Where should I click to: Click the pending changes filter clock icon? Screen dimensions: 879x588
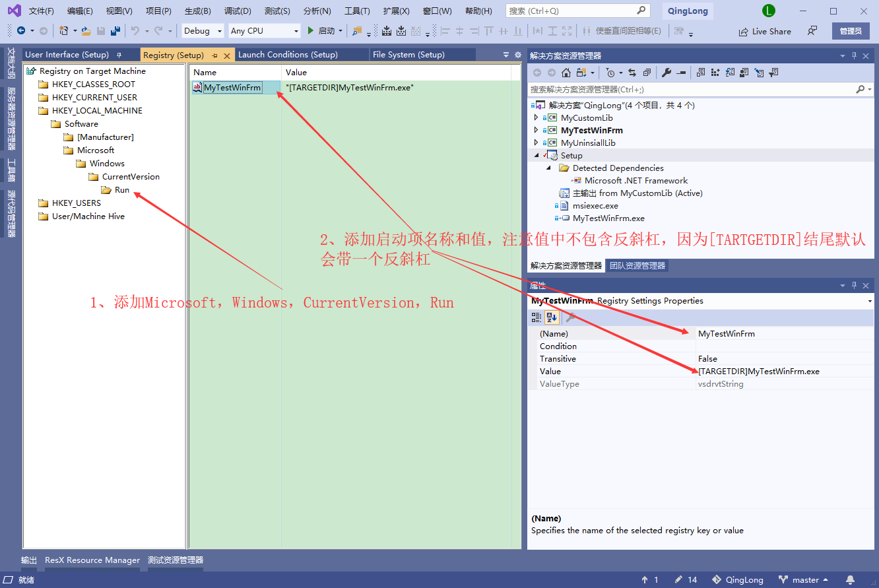611,73
